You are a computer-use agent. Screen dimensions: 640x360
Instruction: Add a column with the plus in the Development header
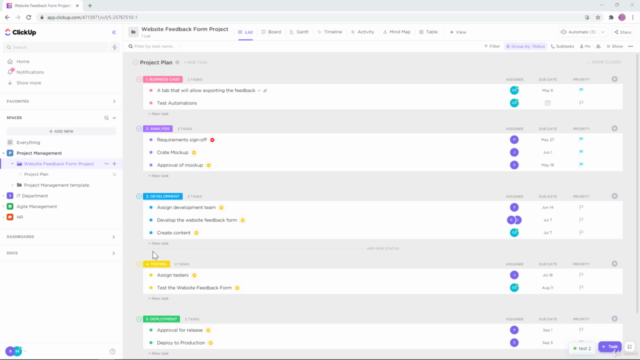(x=614, y=196)
